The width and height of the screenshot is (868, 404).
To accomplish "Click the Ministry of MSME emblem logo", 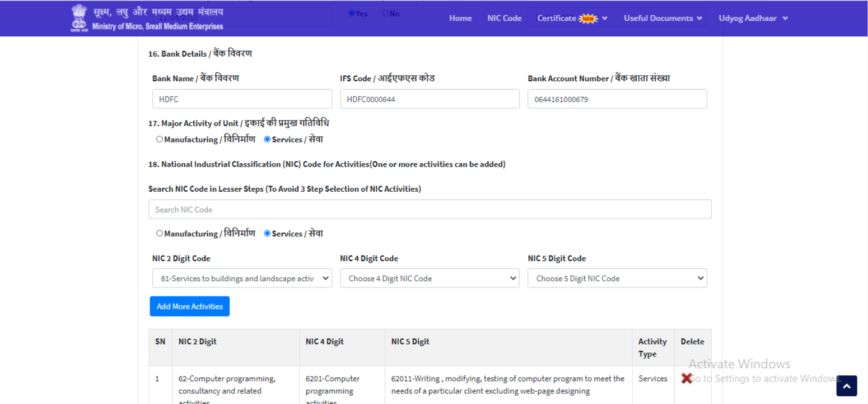I will click(x=79, y=18).
